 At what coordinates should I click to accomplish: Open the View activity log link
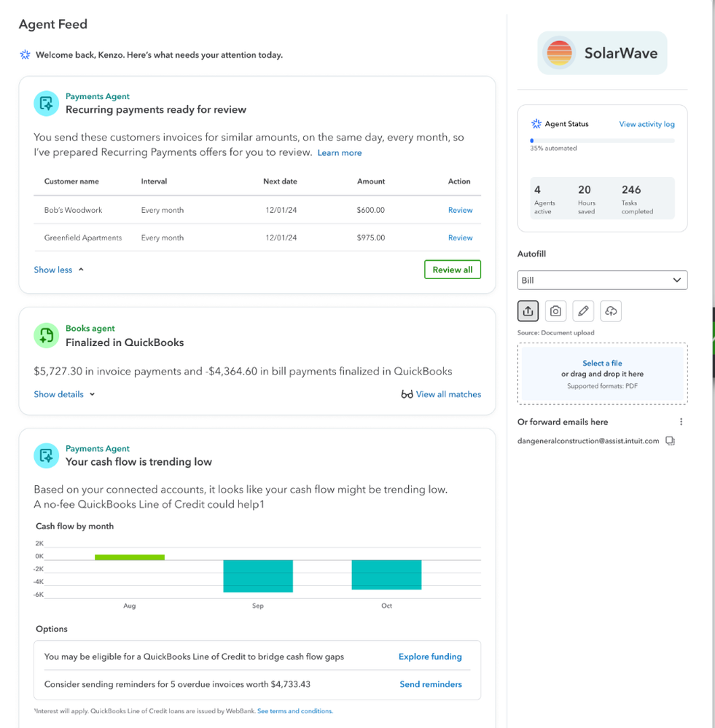[x=646, y=124]
